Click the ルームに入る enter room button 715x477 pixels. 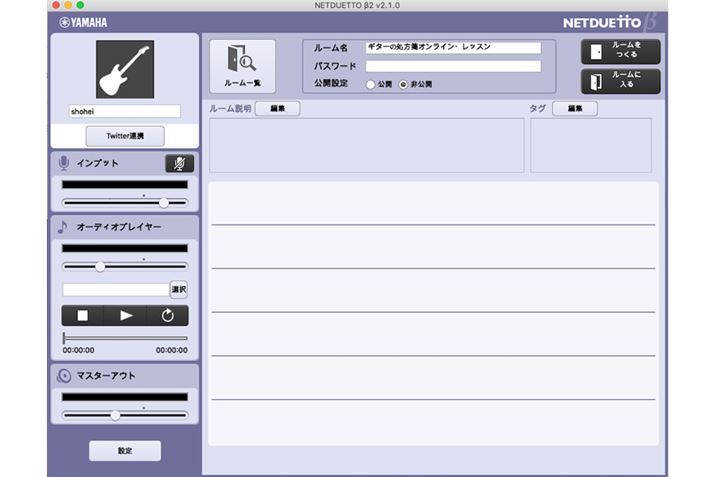tap(621, 81)
